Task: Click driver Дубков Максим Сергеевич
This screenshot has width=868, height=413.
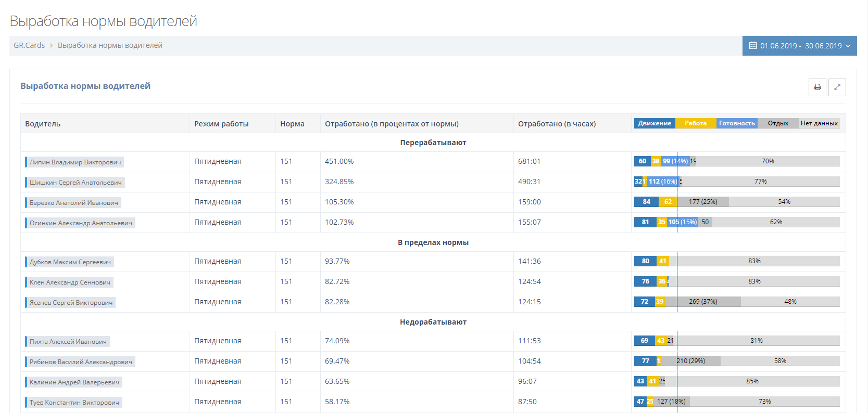Action: pos(70,262)
